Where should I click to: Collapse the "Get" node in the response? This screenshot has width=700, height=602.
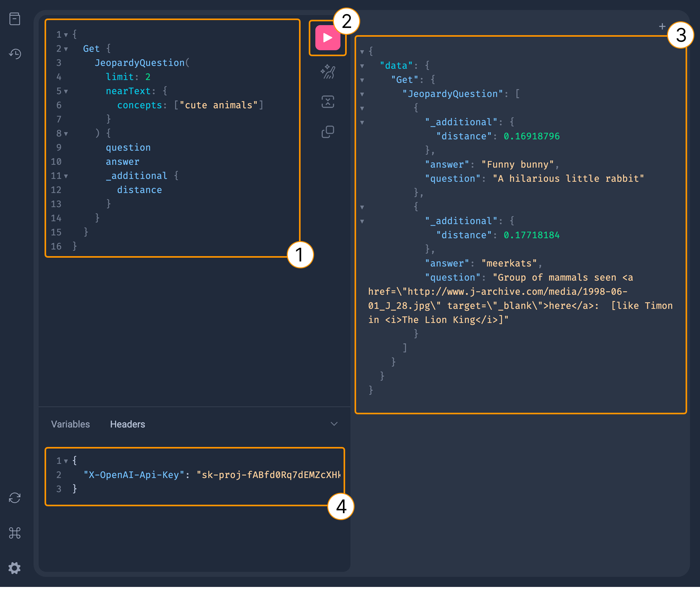(362, 80)
